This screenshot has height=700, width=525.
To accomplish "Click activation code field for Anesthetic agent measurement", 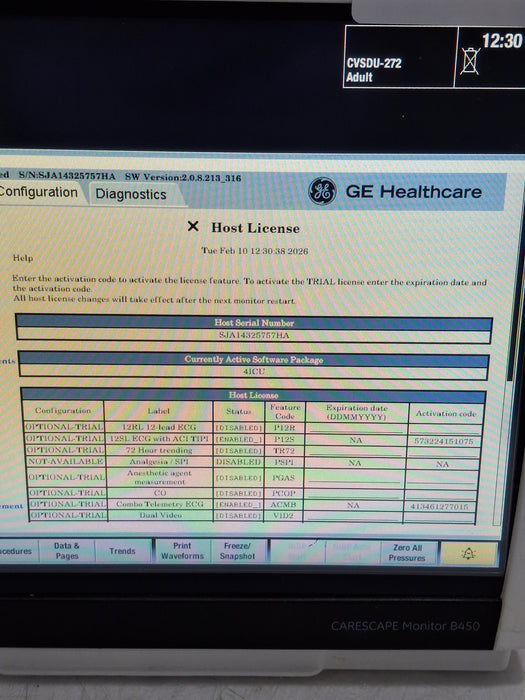I will pos(442,479).
